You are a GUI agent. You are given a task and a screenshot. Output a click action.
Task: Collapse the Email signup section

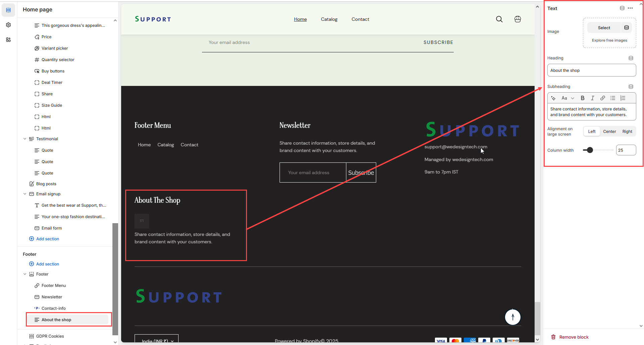pyautogui.click(x=25, y=194)
